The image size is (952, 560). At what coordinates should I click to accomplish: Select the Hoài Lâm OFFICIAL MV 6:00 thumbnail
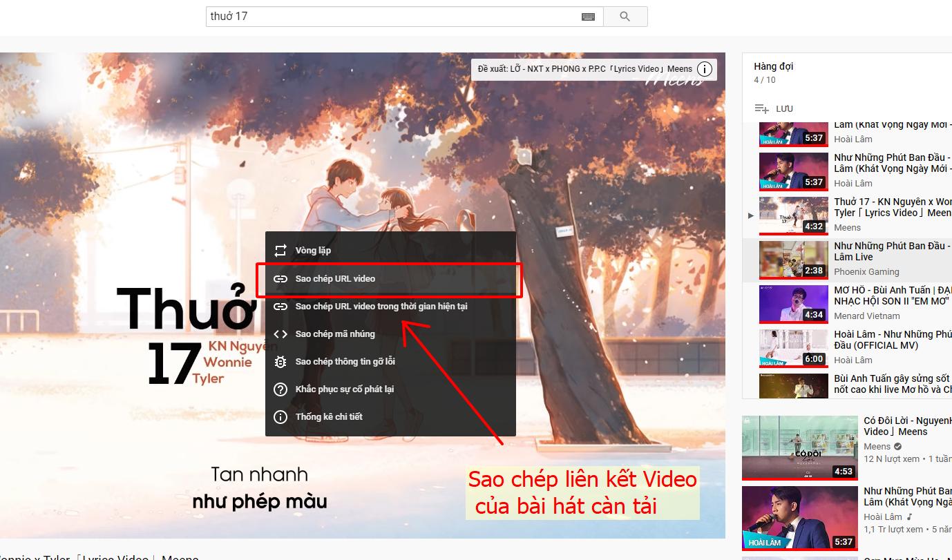pos(793,348)
